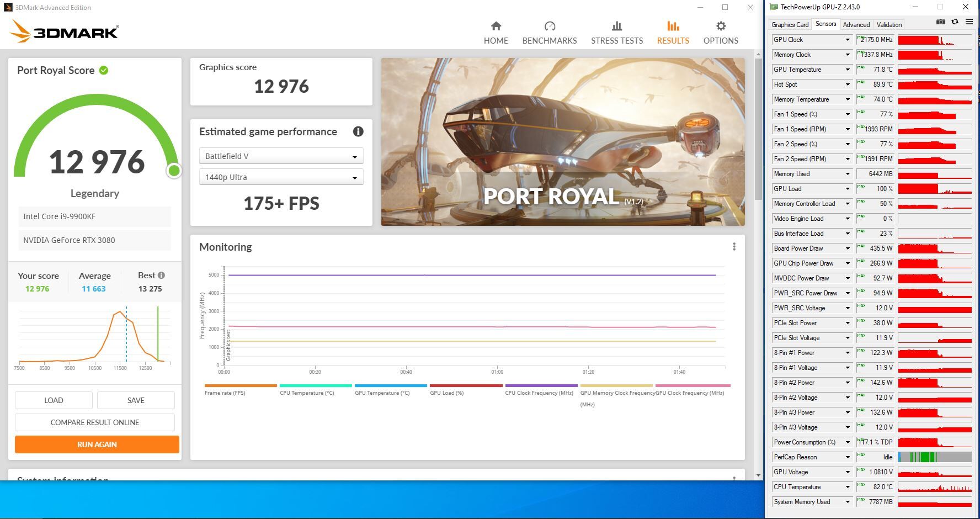Click the Average score 11 663
Viewport: 980px width, 519px height.
(94, 289)
